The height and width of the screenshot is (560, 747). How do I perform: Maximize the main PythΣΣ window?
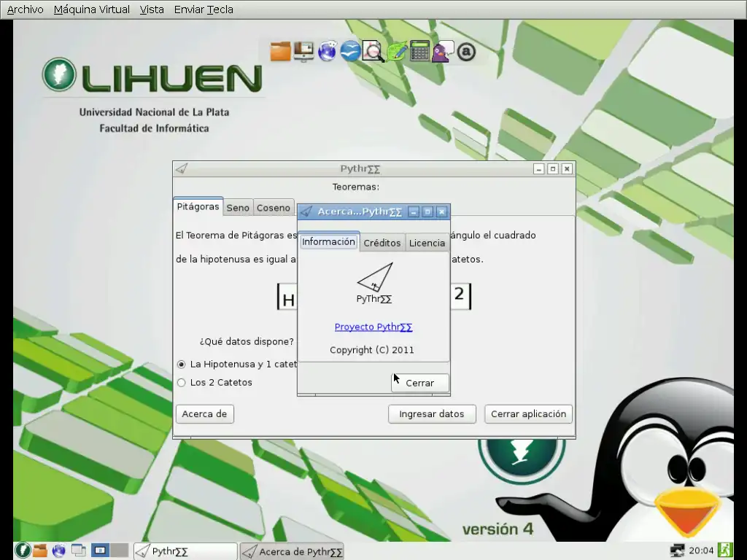tap(553, 169)
